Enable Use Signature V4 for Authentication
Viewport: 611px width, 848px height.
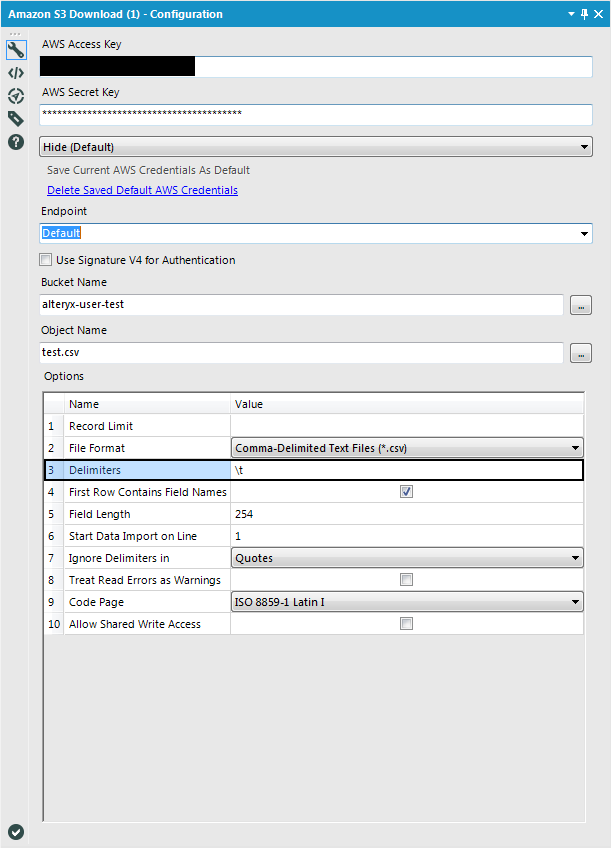(x=46, y=260)
